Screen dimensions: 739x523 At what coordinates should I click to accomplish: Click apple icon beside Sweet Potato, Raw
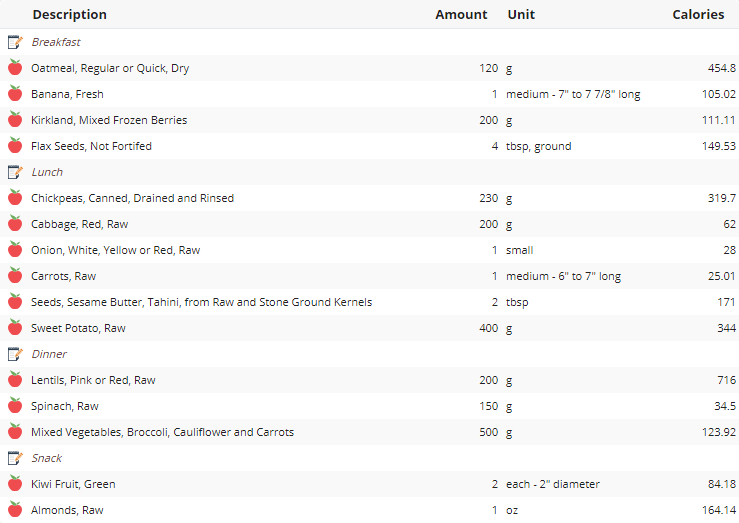15,327
